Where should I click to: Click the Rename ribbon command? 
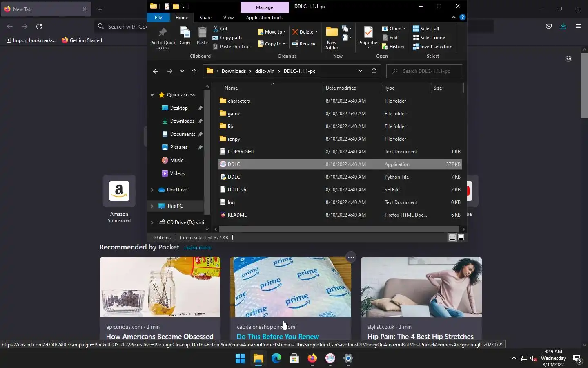click(x=304, y=44)
